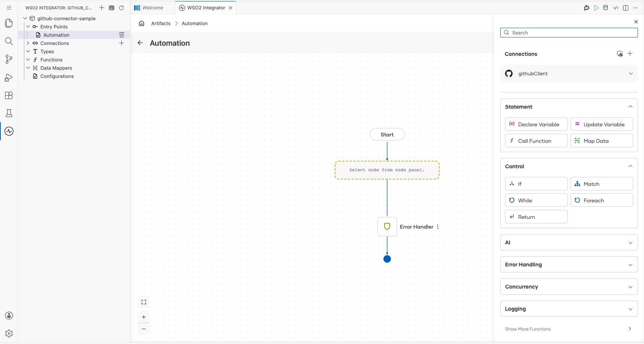Fit diagram to screen

(x=144, y=302)
